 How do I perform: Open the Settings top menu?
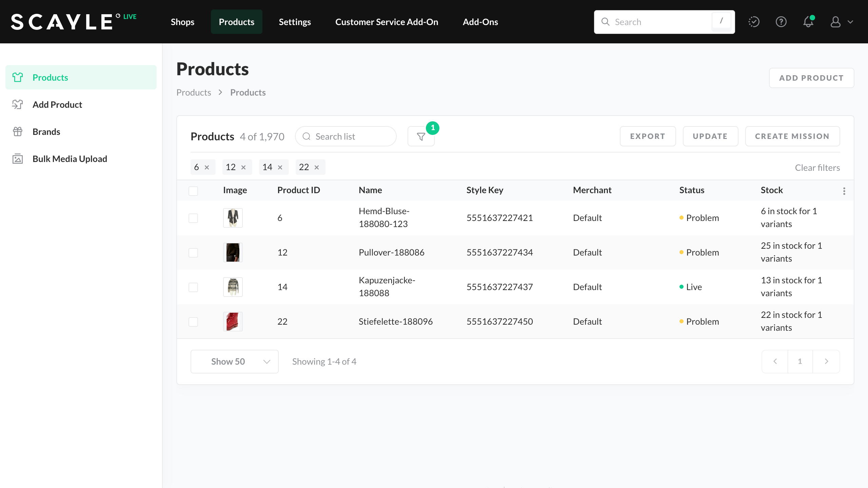click(295, 22)
